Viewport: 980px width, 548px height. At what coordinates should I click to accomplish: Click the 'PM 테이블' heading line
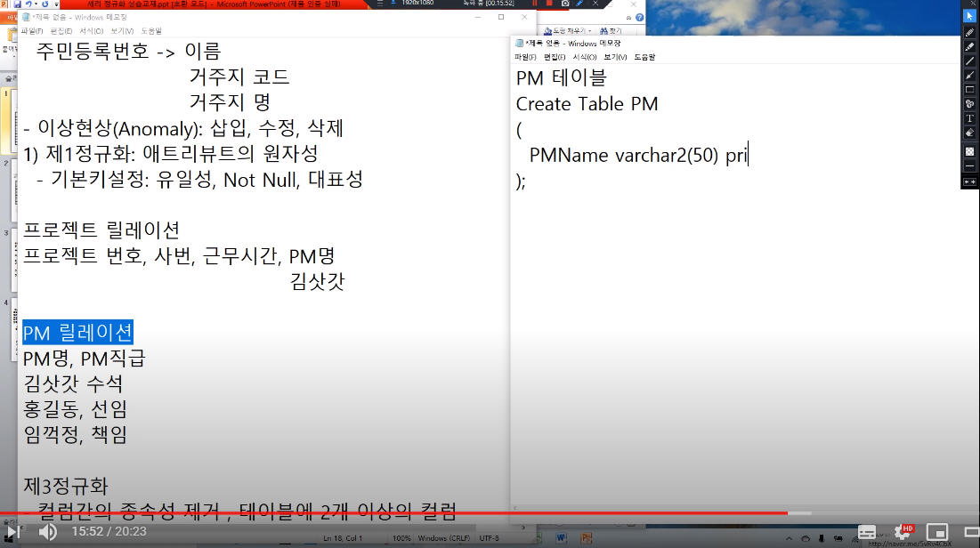click(562, 78)
